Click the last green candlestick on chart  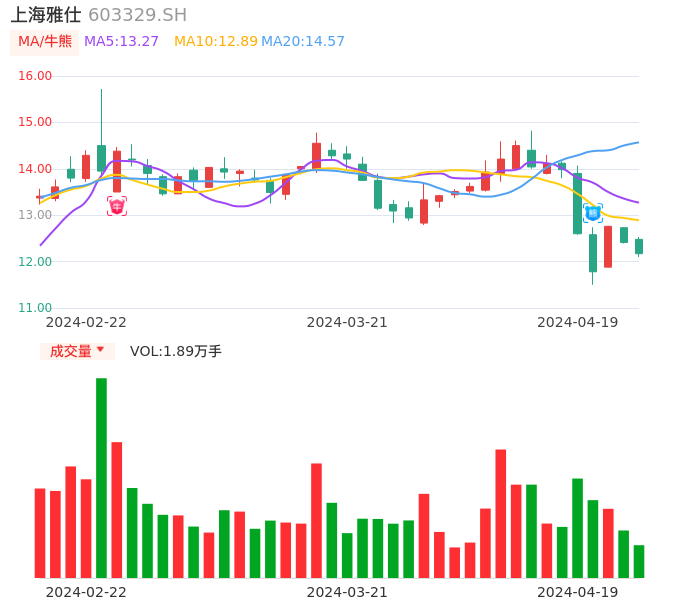(x=639, y=246)
